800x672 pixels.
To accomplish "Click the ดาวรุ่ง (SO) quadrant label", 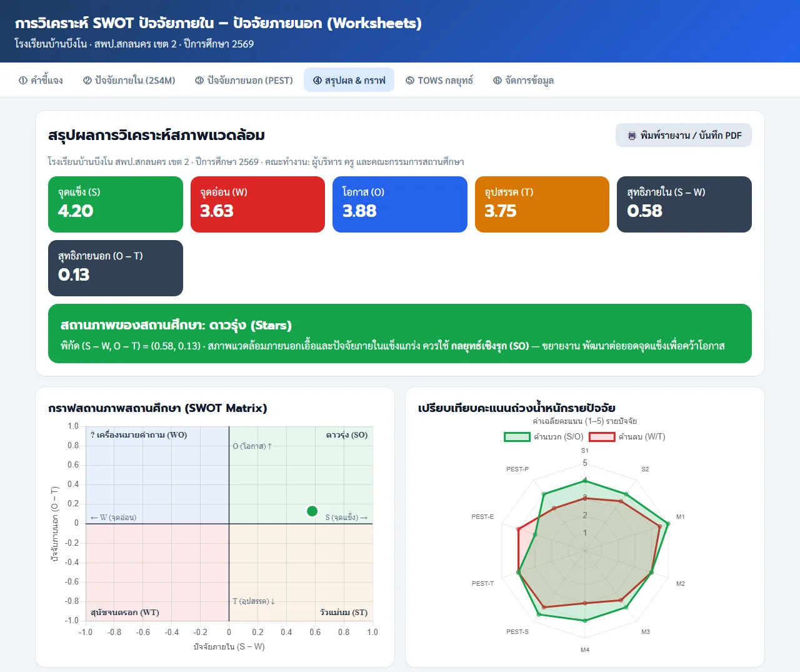I will point(347,435).
